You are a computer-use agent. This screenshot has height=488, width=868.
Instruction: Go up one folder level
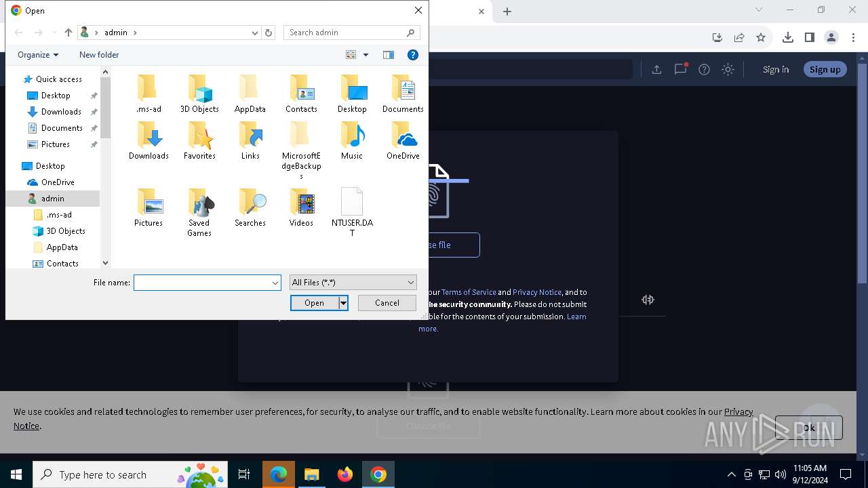[68, 33]
